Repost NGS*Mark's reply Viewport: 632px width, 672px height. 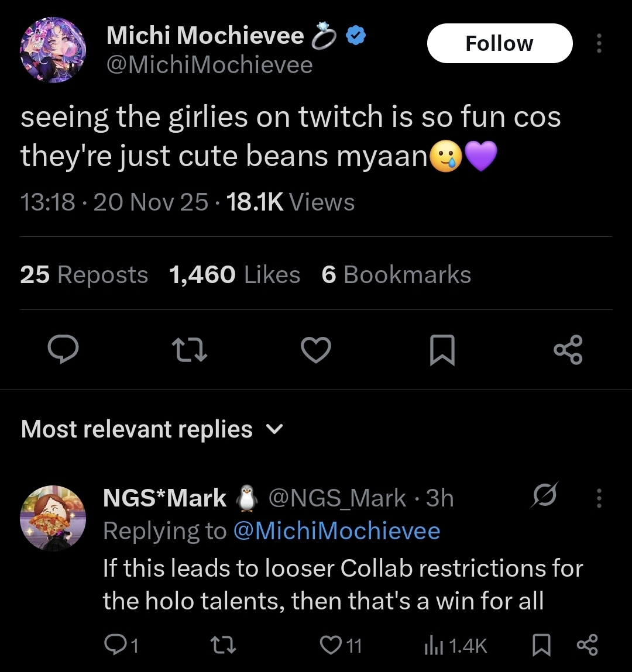click(x=223, y=645)
